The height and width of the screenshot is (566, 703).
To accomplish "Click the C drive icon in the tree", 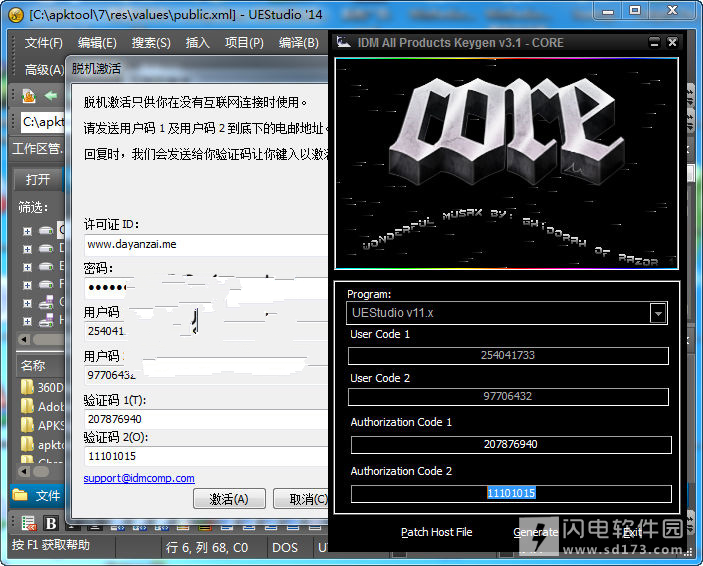I will pos(46,231).
